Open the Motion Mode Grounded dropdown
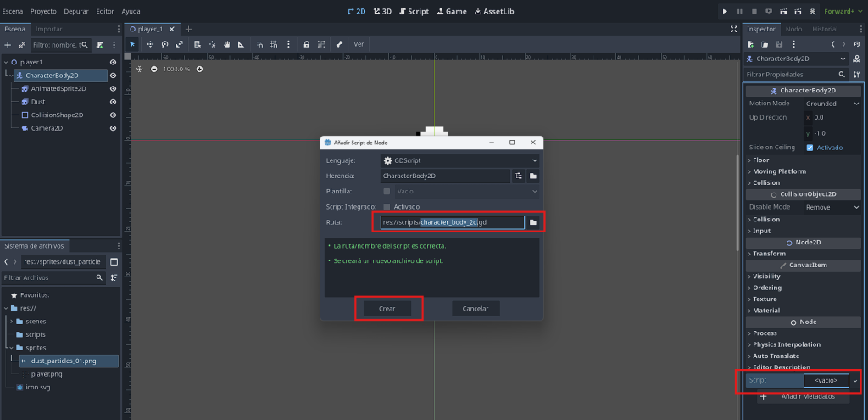 coord(832,104)
